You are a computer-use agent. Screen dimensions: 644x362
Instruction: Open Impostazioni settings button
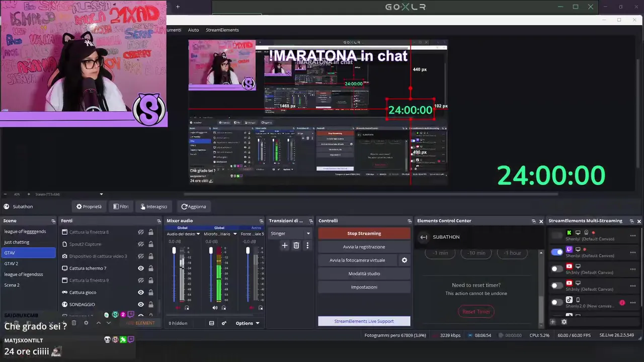tap(364, 287)
